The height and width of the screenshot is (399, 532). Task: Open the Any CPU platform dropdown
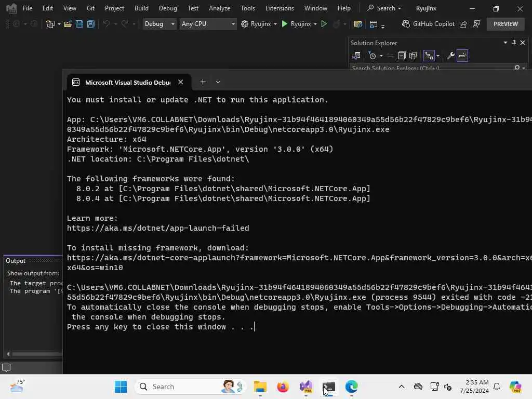coord(208,24)
